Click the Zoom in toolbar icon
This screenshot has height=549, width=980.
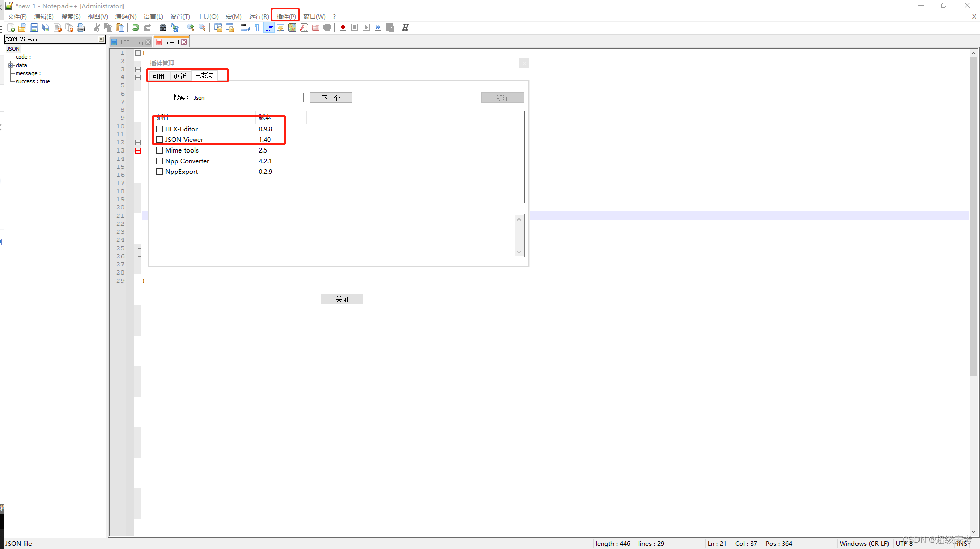point(191,27)
